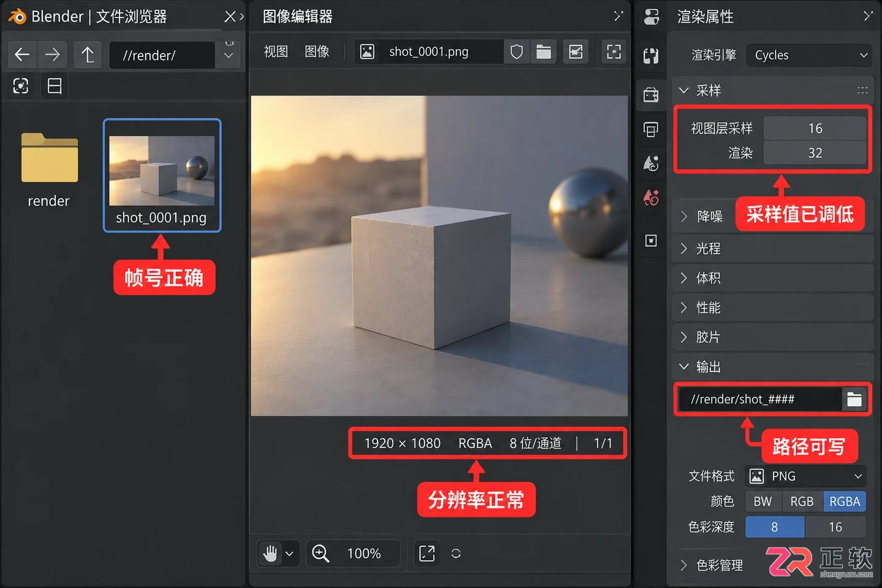Toggle fake user shield icon
The height and width of the screenshot is (588, 882).
(516, 52)
